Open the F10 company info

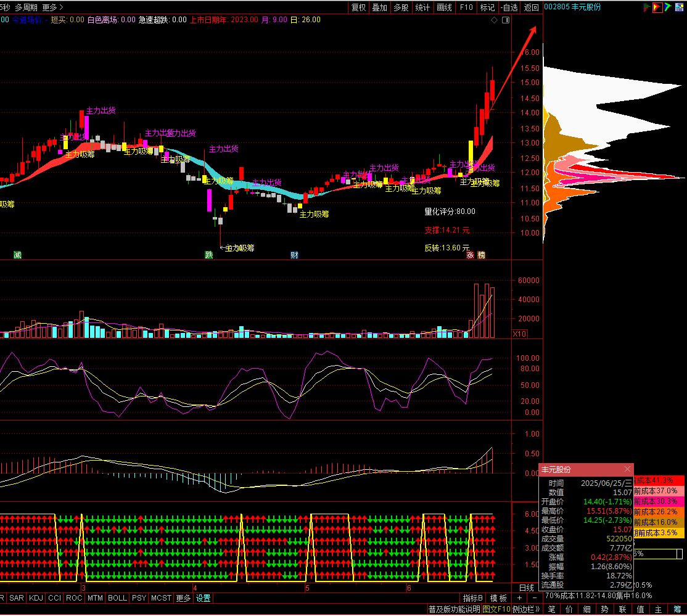466,7
